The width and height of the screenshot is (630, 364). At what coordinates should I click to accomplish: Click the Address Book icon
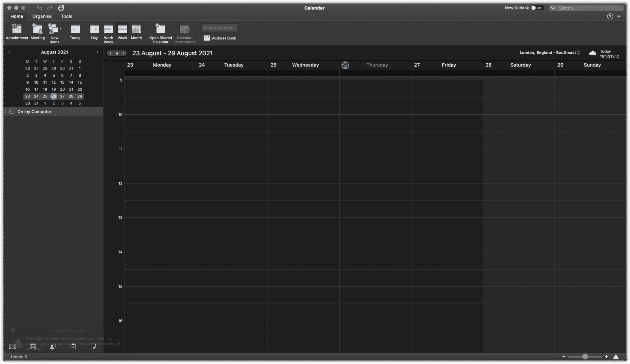[207, 38]
